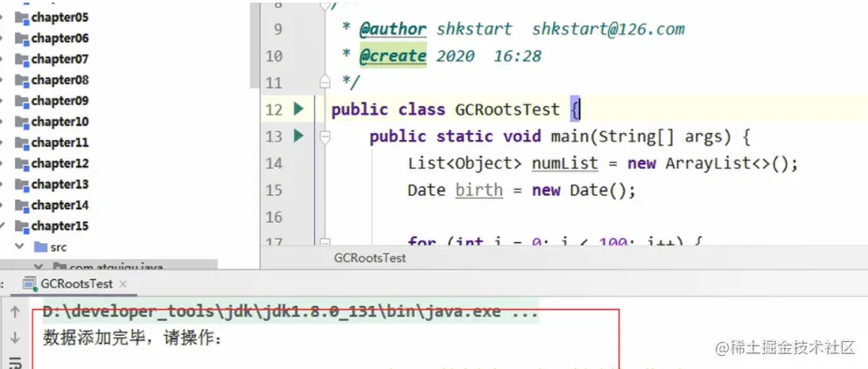Click the ArrayList<>() constructor call

726,164
